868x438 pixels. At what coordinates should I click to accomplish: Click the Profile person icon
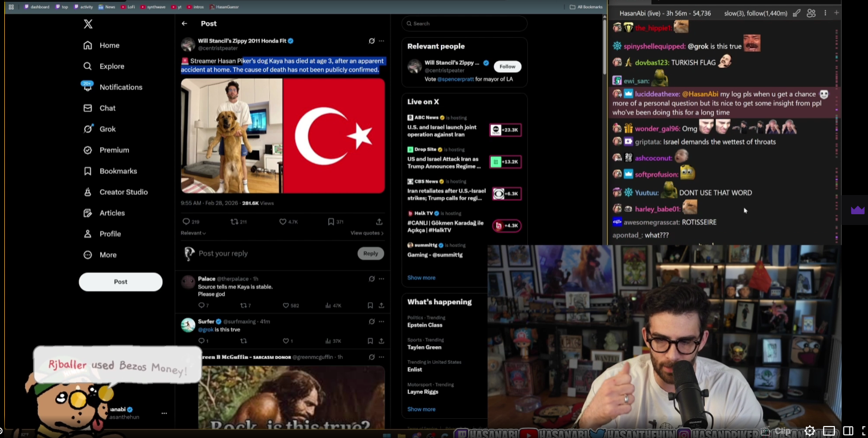[x=88, y=235]
